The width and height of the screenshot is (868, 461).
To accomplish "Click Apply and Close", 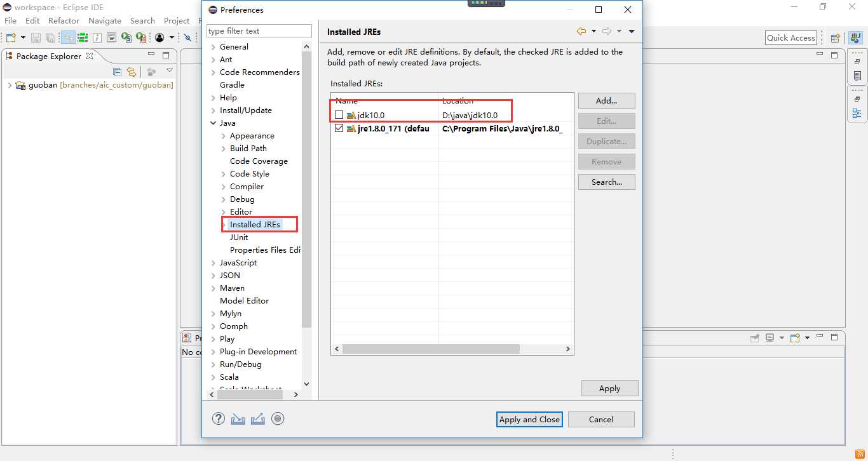I will point(529,419).
